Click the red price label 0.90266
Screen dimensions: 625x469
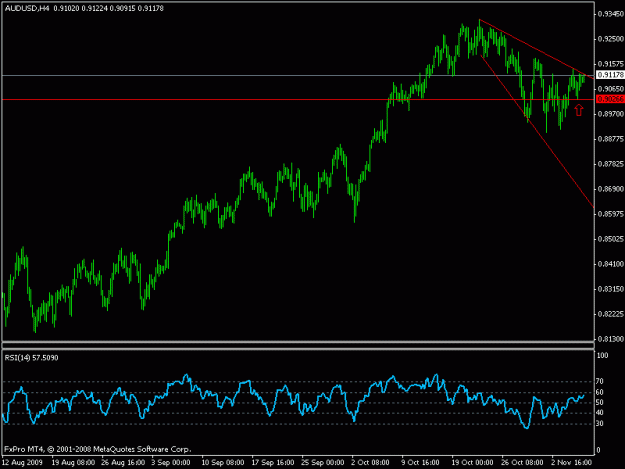(x=610, y=99)
